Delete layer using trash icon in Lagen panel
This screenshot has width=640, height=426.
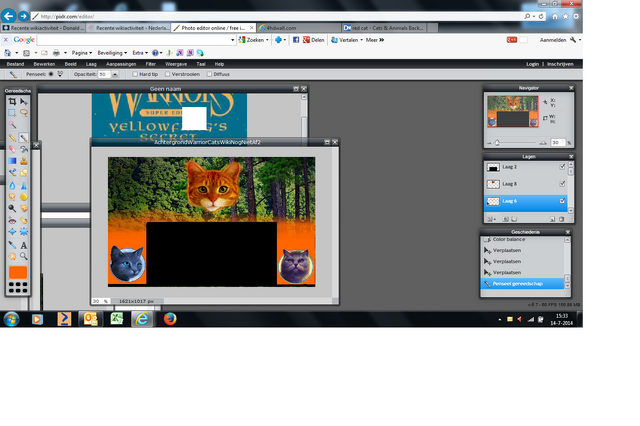(561, 219)
